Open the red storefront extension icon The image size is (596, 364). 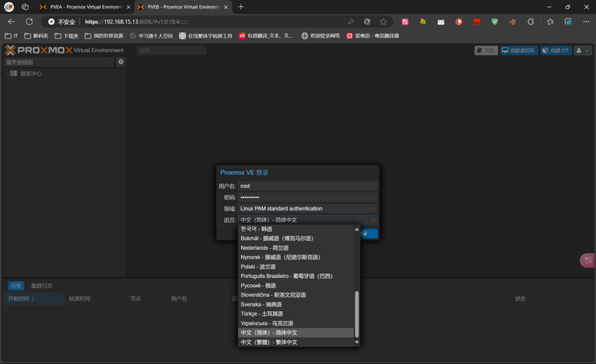point(477,21)
